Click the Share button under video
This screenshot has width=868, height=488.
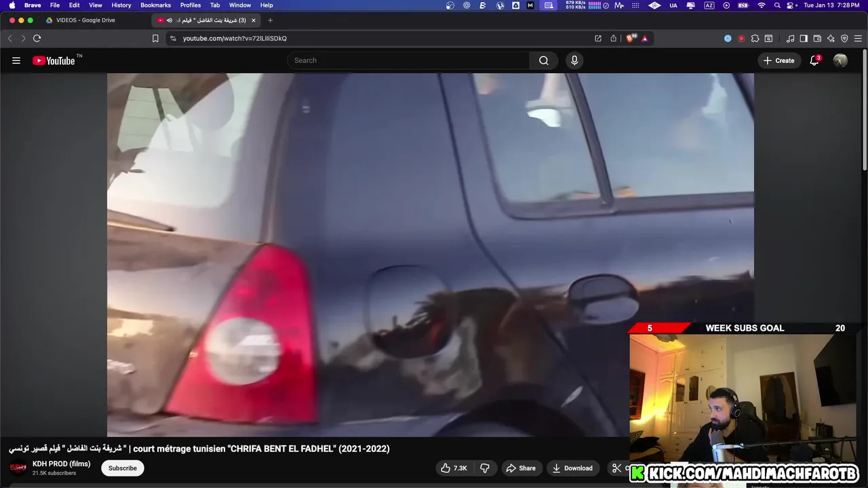click(521, 468)
